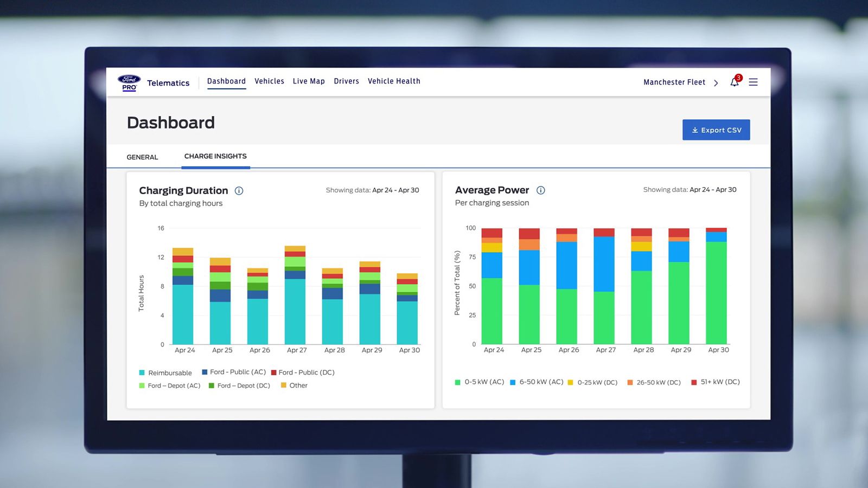Switch to the General tab

click(x=142, y=157)
